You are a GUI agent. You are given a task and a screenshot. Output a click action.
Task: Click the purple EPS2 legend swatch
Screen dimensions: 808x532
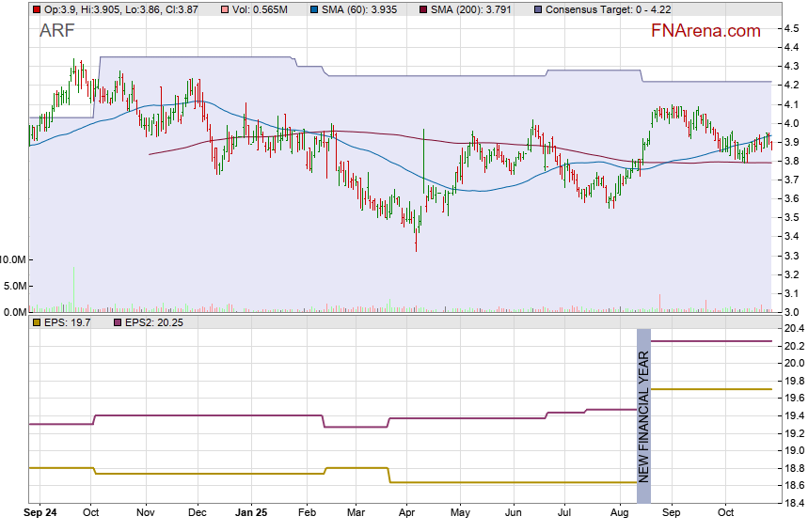[118, 322]
